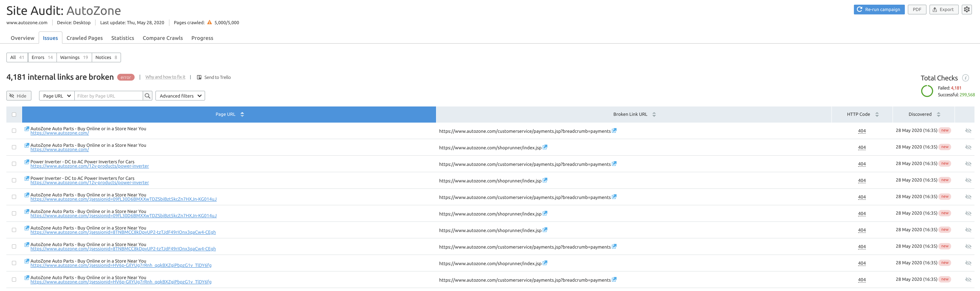Click the search magnifier icon in filter
Image resolution: width=980 pixels, height=291 pixels.
[148, 96]
